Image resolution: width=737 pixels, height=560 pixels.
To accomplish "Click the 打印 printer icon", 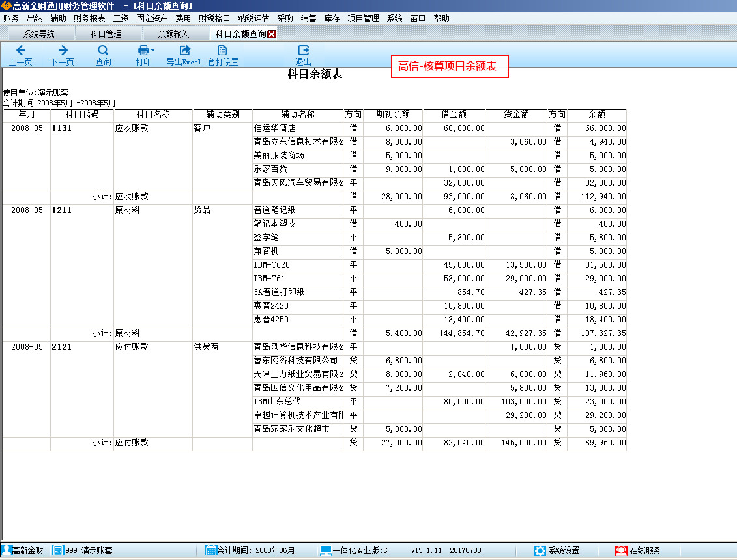I will [143, 51].
